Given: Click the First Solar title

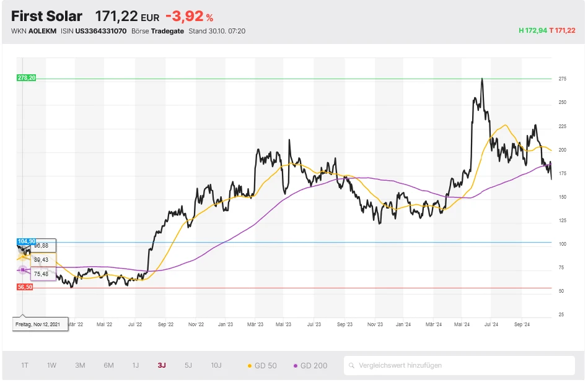Looking at the screenshot, I should pos(46,16).
